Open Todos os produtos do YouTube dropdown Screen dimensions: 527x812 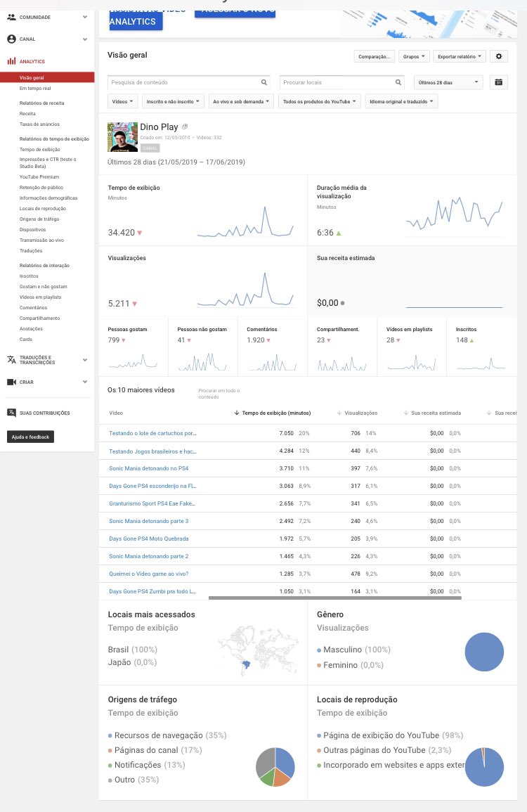[x=320, y=101]
